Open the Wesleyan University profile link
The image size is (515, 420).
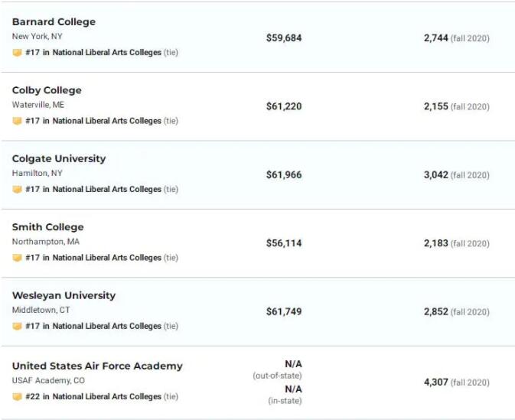(x=64, y=295)
